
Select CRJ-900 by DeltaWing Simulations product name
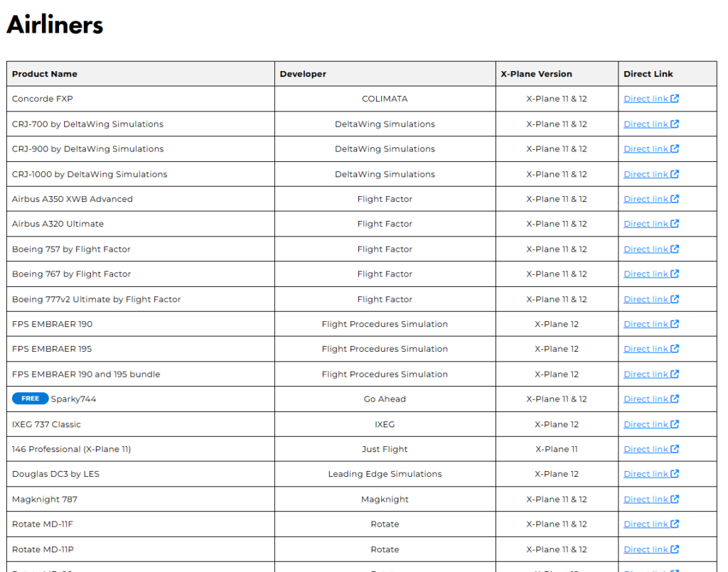(x=87, y=149)
